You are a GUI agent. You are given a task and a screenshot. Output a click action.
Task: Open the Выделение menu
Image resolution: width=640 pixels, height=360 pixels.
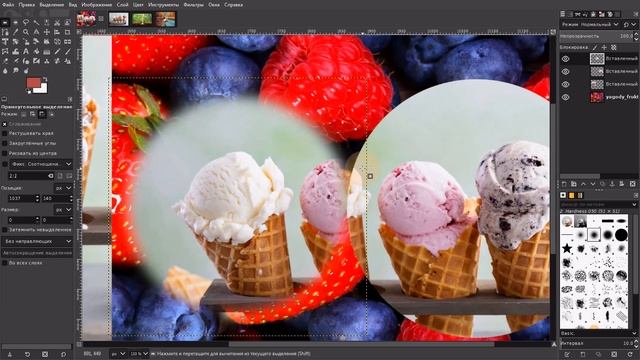[x=51, y=5]
